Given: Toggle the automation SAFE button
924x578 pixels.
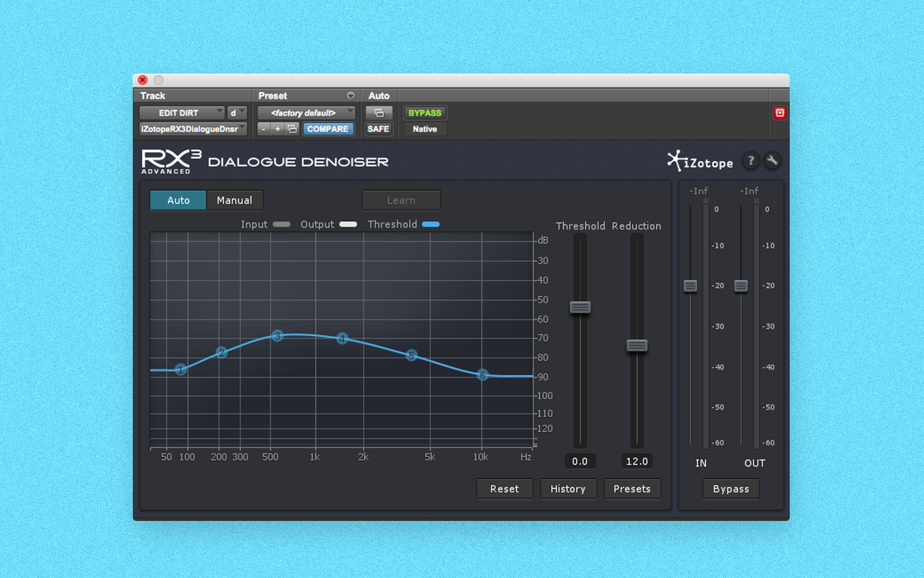Looking at the screenshot, I should pyautogui.click(x=378, y=129).
